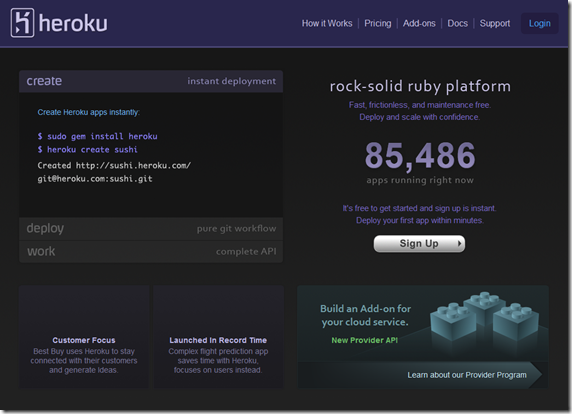Click 'pure git workflow' label

pyautogui.click(x=236, y=229)
